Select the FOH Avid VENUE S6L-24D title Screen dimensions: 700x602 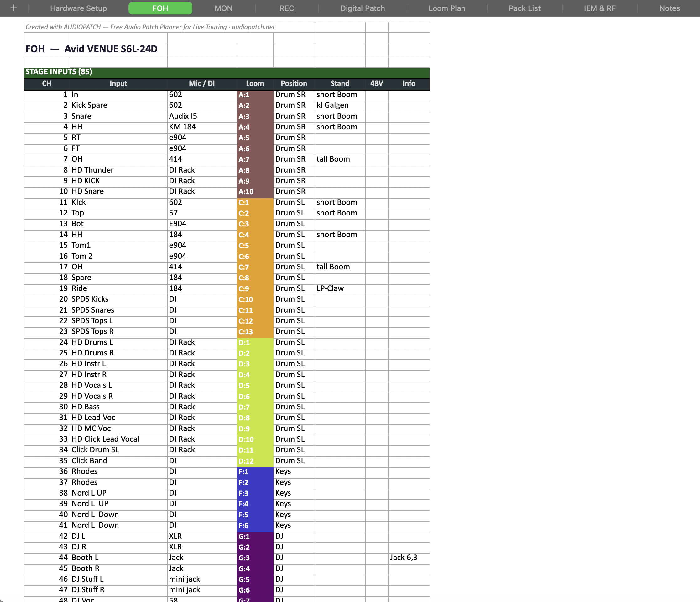(91, 49)
